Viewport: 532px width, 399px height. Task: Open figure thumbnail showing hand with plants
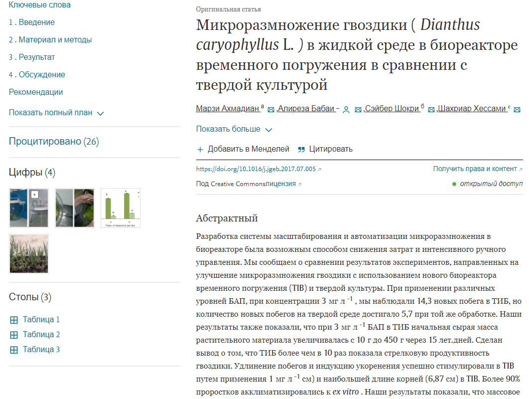[x=75, y=208]
